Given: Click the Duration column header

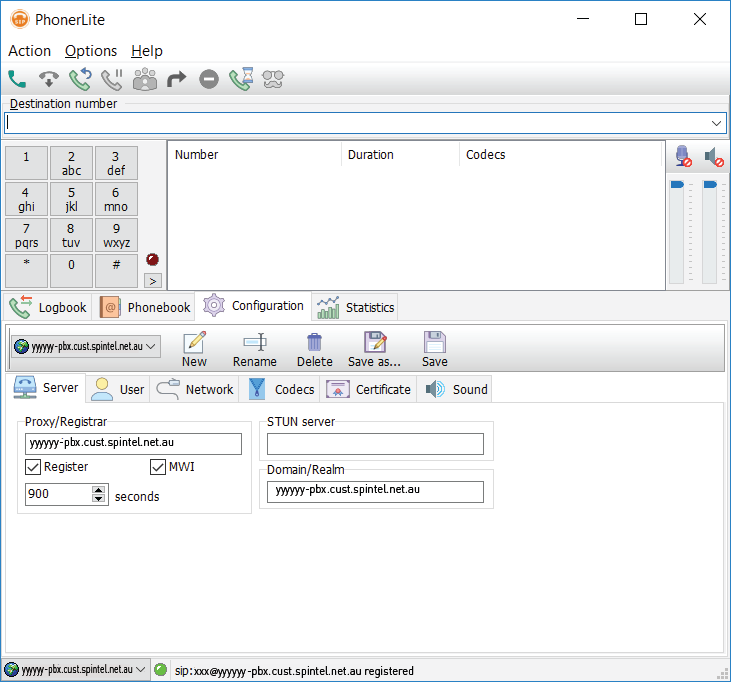Looking at the screenshot, I should [400, 154].
